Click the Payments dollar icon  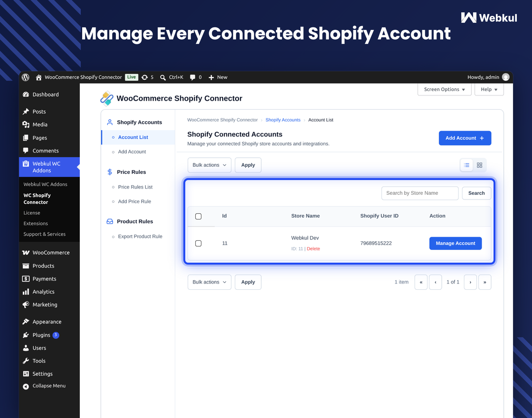click(x=26, y=278)
